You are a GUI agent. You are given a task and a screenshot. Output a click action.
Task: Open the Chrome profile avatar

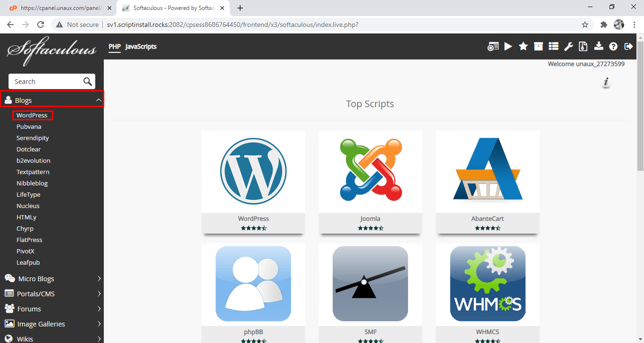tap(619, 25)
